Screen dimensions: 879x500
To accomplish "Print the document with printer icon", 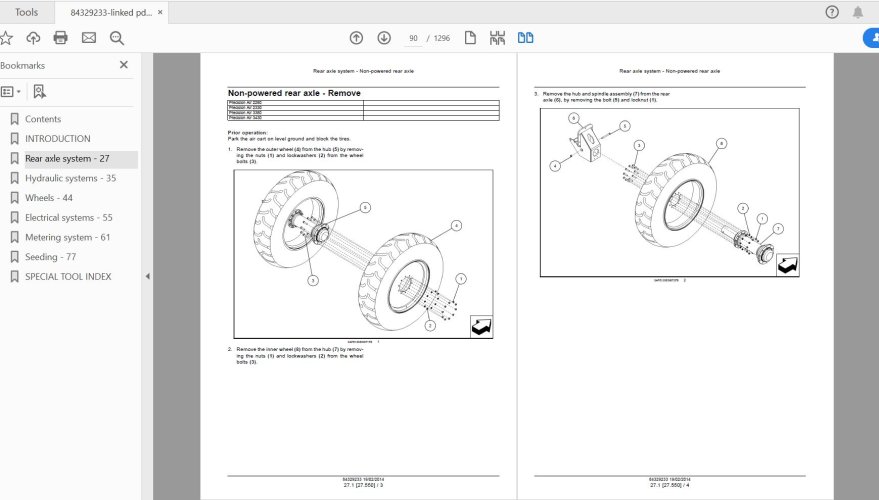I will [61, 38].
